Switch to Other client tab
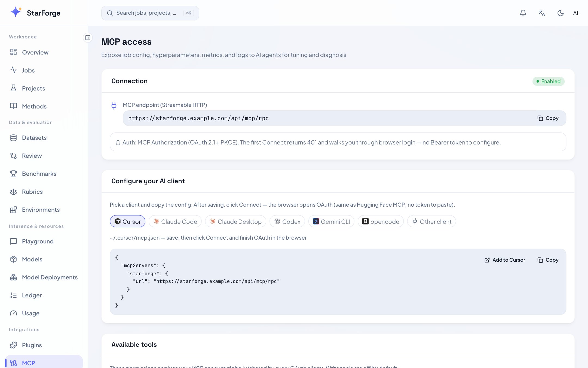This screenshot has width=588, height=368. tap(431, 221)
